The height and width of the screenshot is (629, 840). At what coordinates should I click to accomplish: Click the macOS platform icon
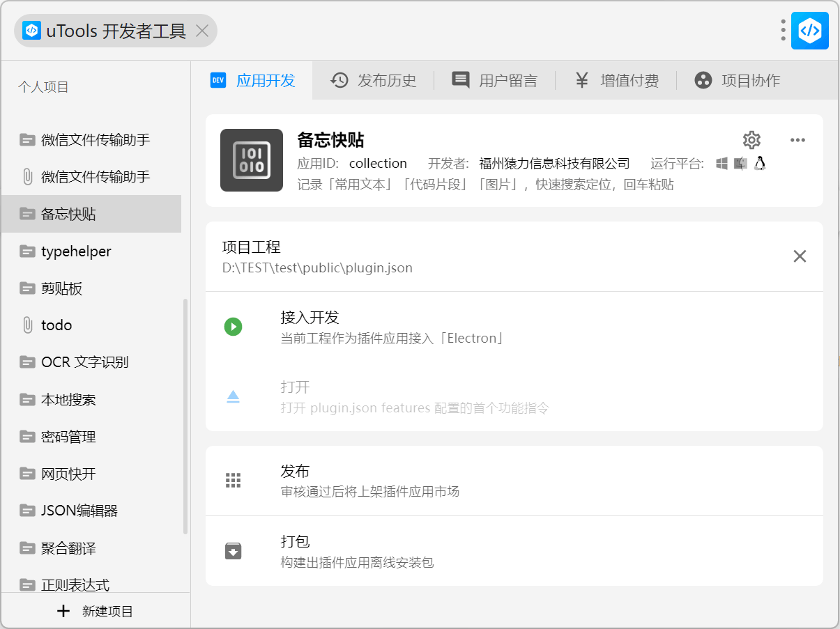tap(740, 164)
